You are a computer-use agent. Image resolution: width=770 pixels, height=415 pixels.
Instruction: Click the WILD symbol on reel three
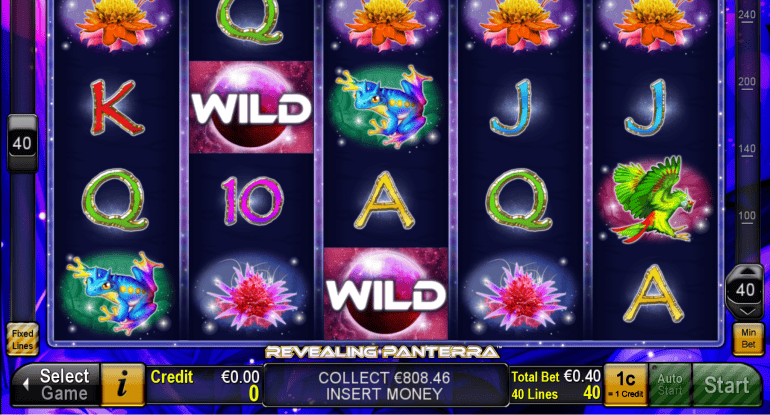385,294
